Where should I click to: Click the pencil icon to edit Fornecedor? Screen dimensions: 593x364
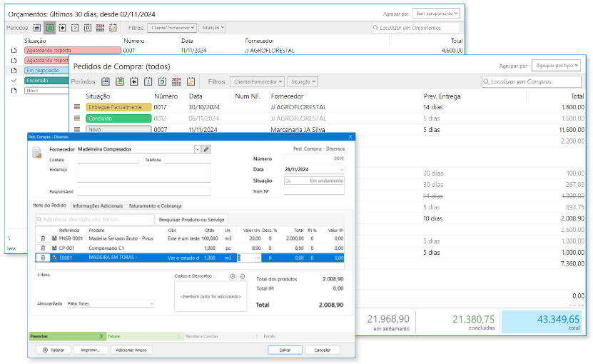point(206,149)
